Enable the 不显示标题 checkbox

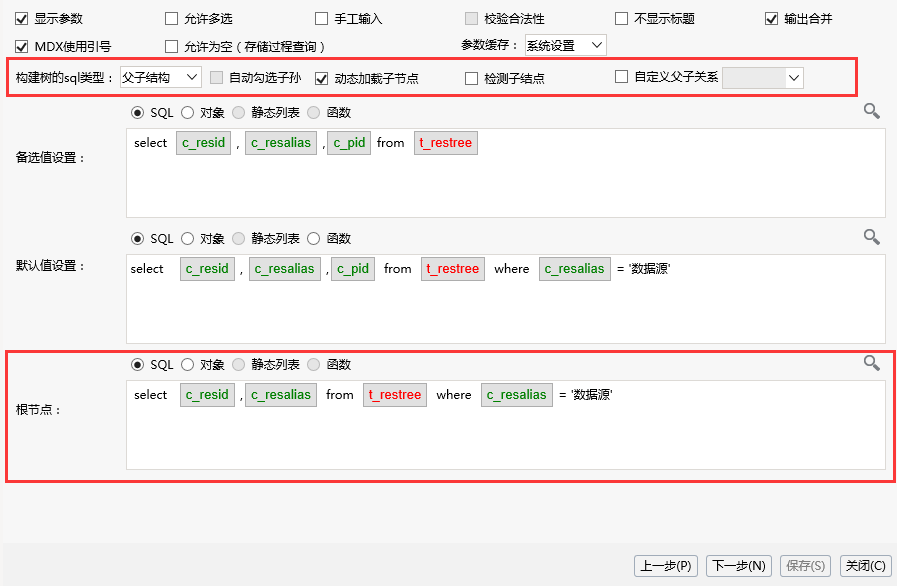[622, 19]
